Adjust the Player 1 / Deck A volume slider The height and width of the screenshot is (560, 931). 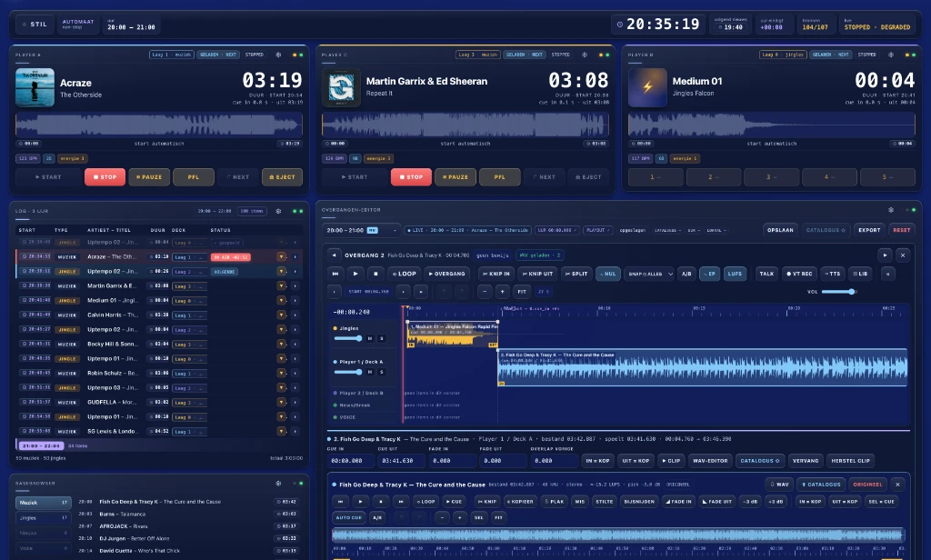[348, 372]
